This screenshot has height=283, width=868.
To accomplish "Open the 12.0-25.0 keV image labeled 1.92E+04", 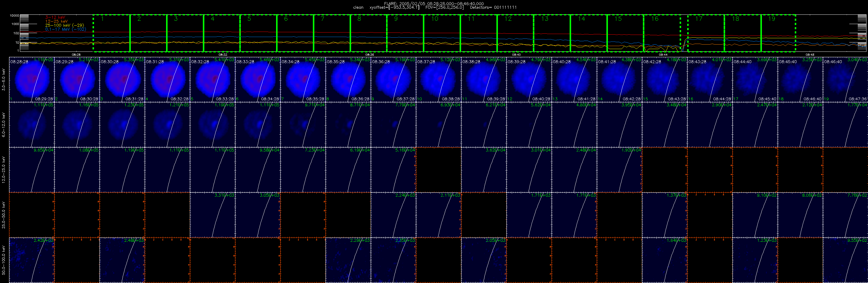I will [x=620, y=170].
